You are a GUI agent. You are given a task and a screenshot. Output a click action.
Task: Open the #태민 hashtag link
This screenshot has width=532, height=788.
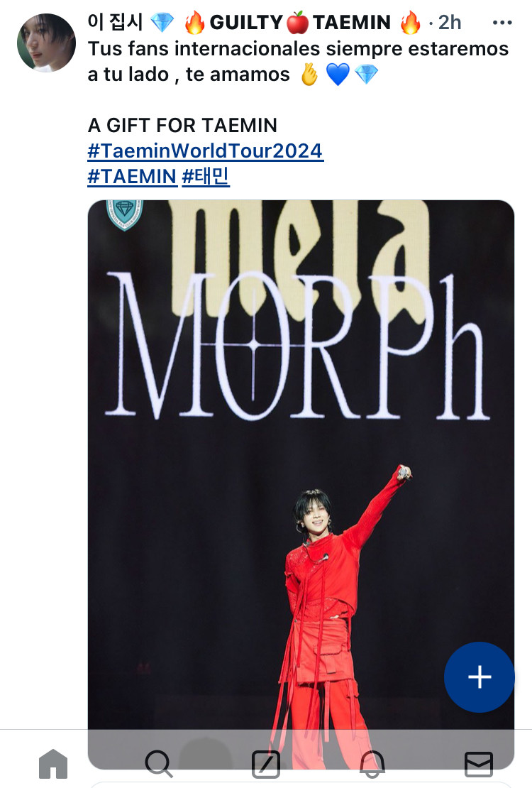[x=206, y=176]
